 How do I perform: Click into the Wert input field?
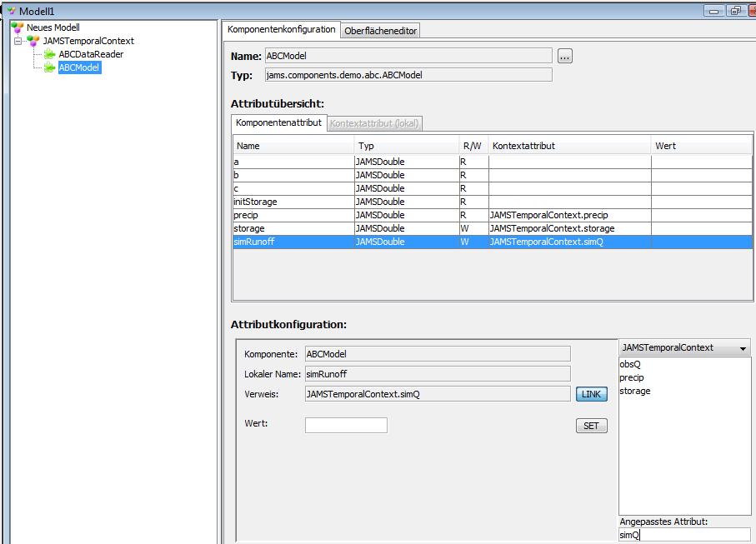[346, 426]
